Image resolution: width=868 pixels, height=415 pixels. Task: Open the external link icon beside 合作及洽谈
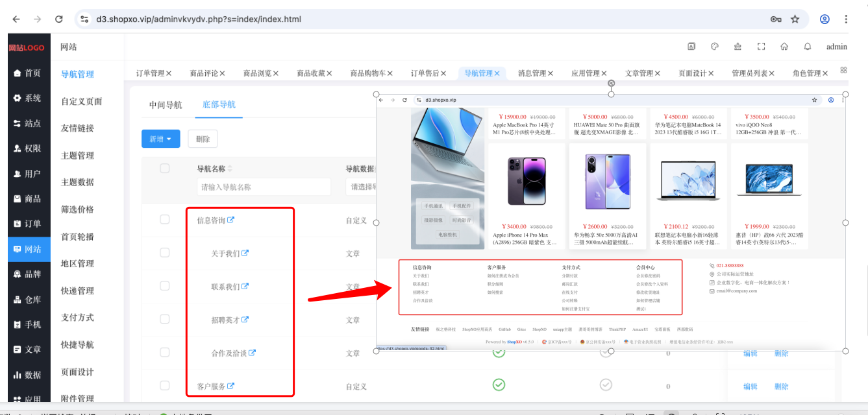252,353
